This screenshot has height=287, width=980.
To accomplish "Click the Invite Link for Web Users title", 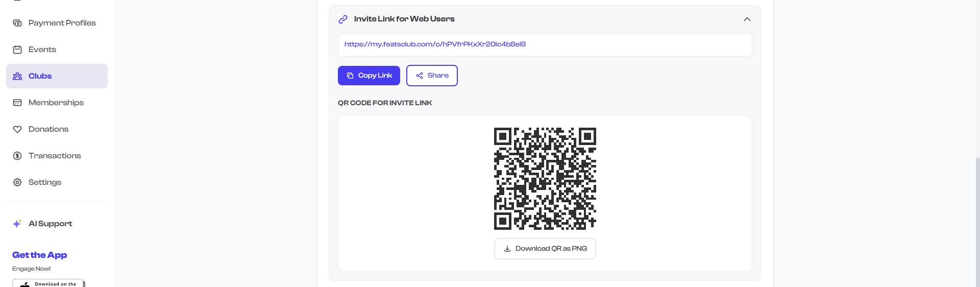I will [x=404, y=19].
